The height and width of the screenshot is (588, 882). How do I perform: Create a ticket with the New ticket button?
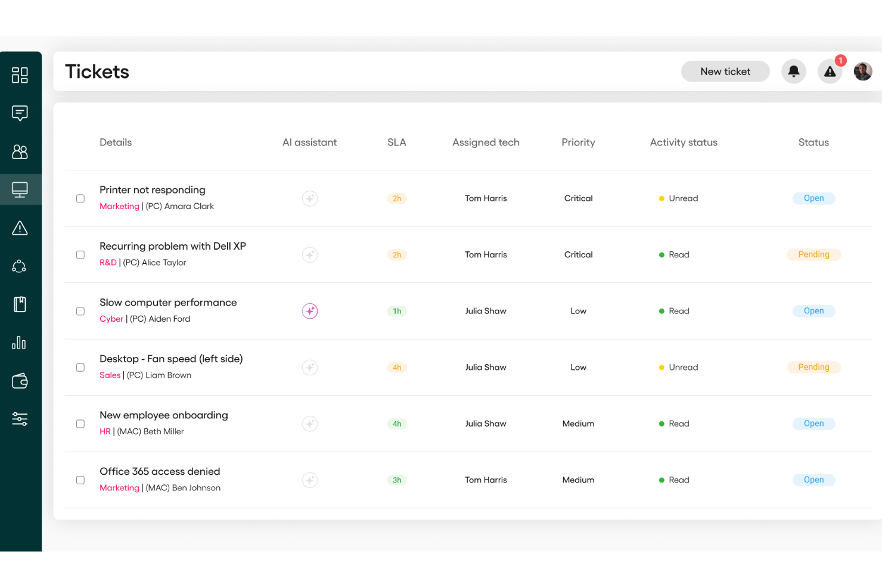(x=725, y=71)
